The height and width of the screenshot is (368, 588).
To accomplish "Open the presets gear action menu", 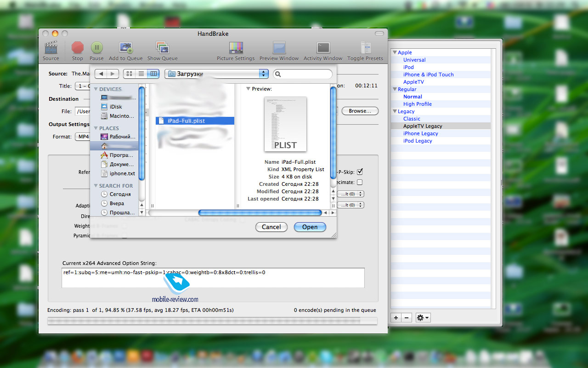I will coord(423,317).
